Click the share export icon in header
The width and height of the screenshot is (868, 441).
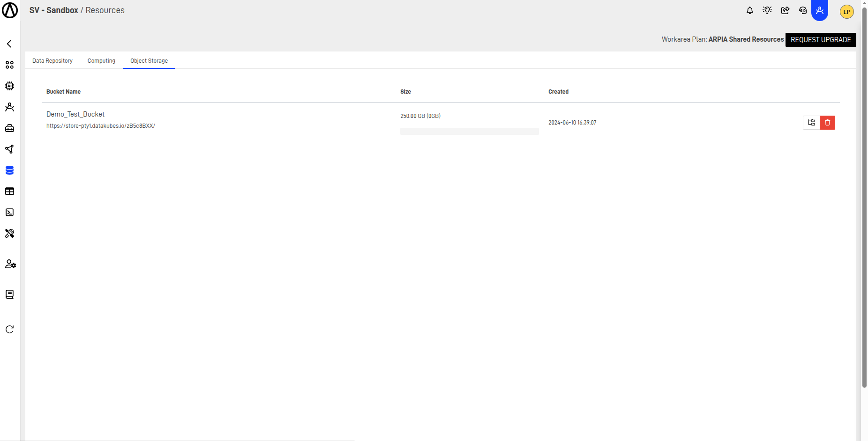click(785, 10)
